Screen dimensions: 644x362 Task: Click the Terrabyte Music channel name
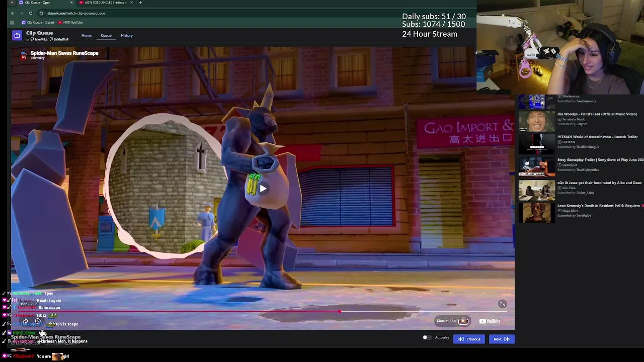click(x=573, y=119)
